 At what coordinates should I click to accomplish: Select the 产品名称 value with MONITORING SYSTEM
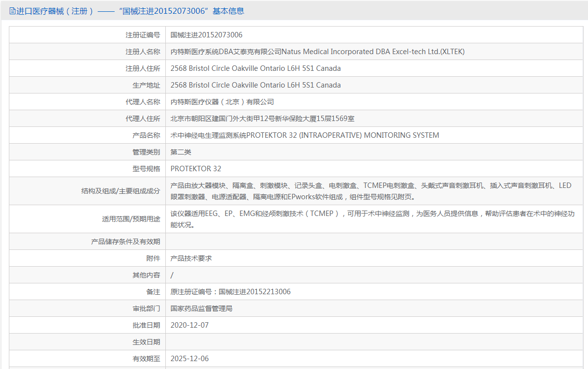(305, 135)
